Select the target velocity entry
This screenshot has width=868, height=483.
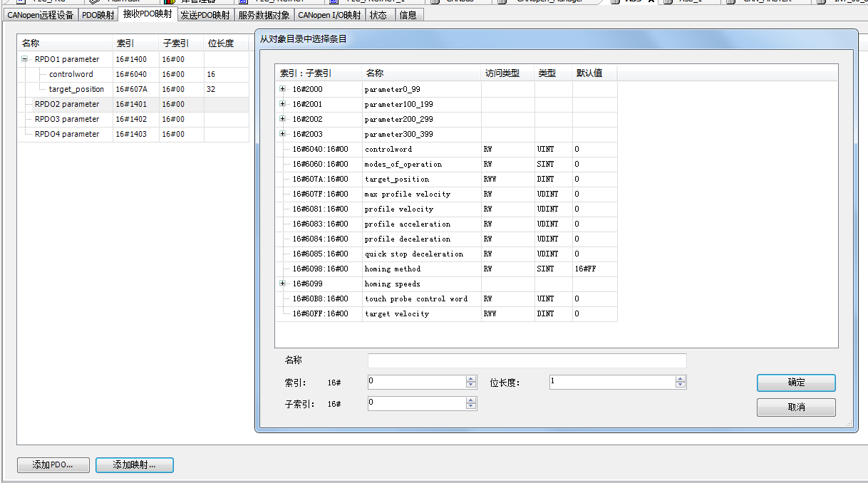point(446,313)
